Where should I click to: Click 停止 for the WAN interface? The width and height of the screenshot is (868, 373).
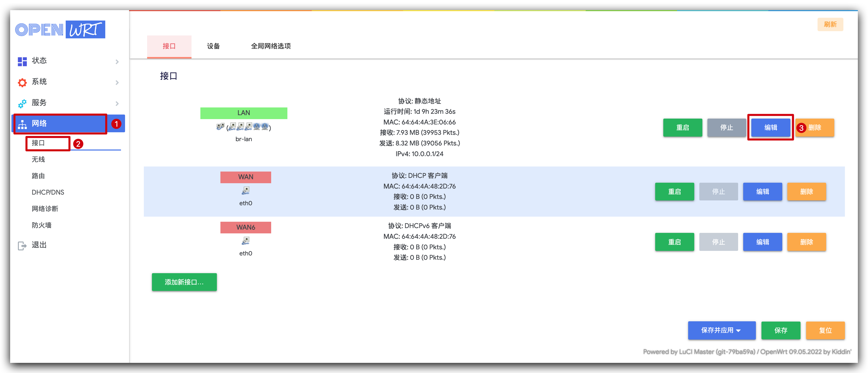[718, 192]
